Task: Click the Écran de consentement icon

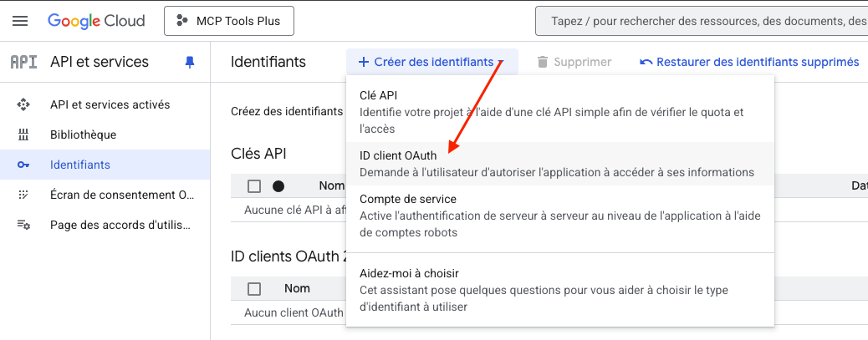Action: pos(23,195)
